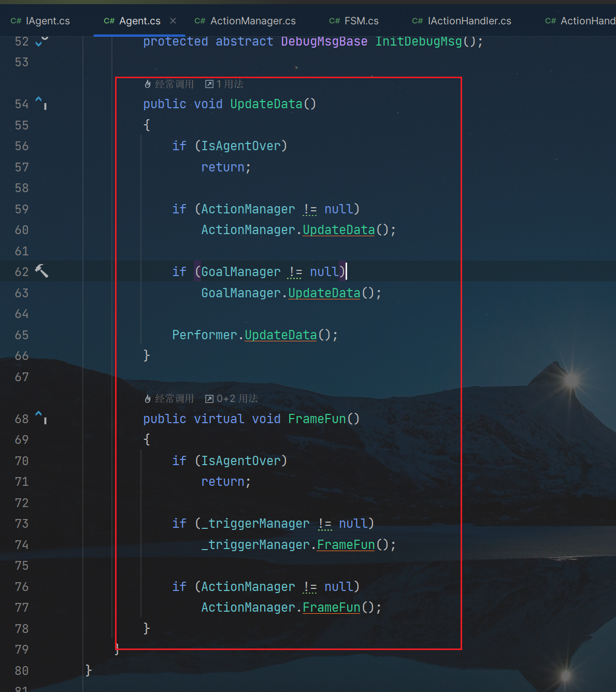The height and width of the screenshot is (692, 616).
Task: Click the usages icon next to '0+2 用法'
Action: pos(209,398)
